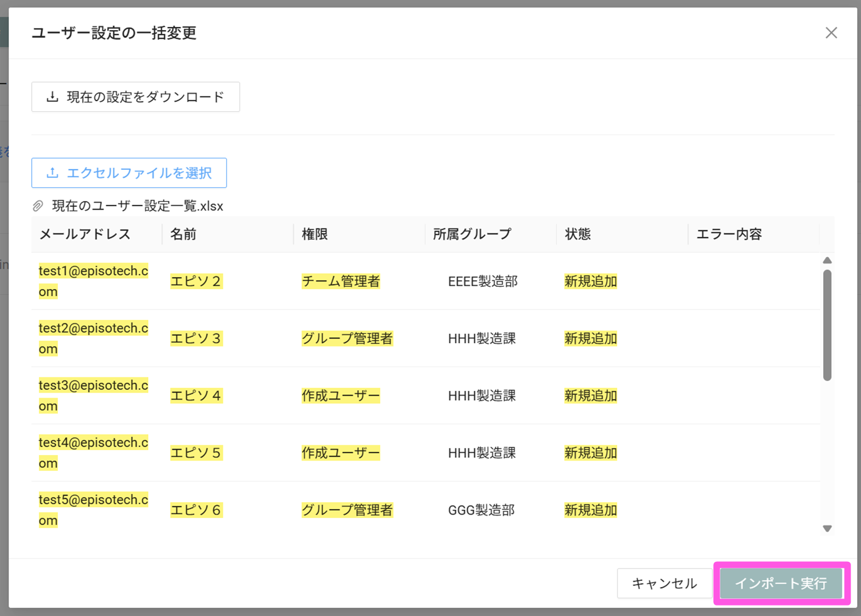Click the メールアドレス column header

(85, 234)
